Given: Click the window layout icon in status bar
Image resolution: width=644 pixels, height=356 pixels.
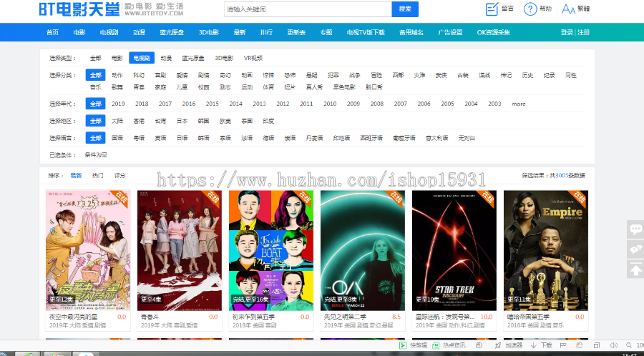Looking at the screenshot, I should tap(597, 345).
